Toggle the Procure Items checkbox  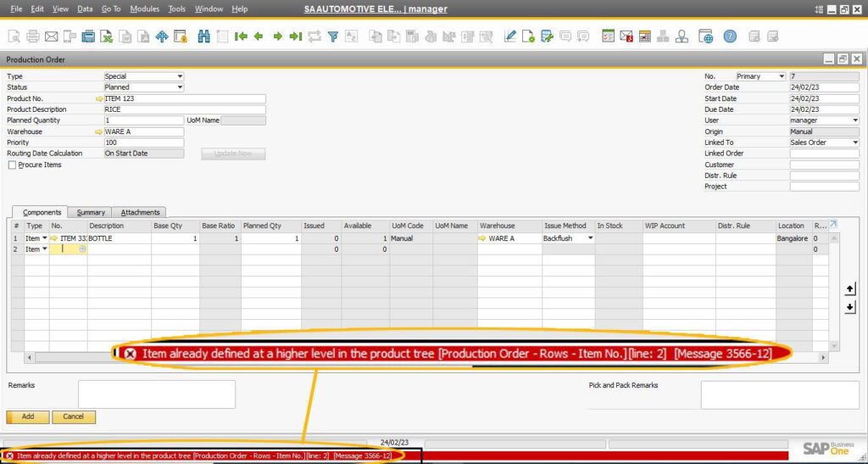(x=12, y=165)
